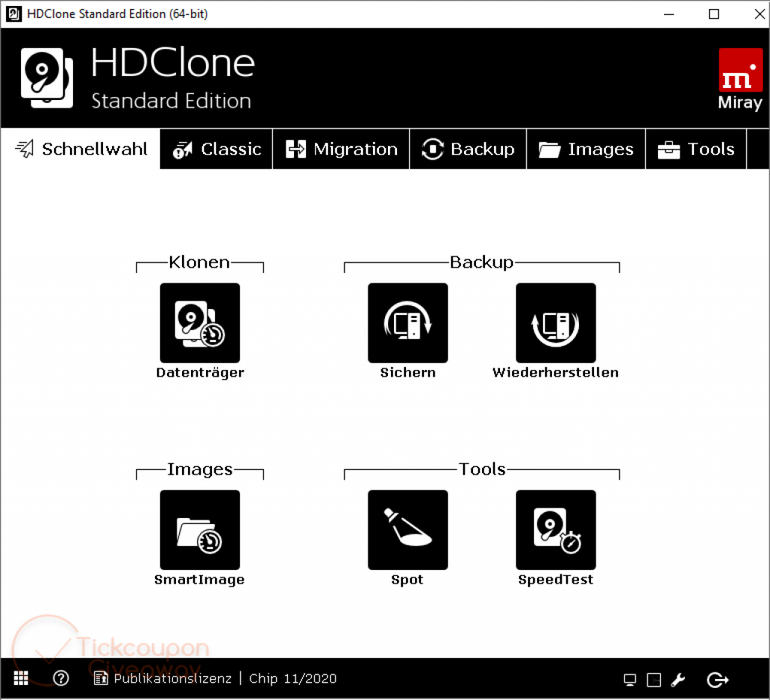Image resolution: width=770 pixels, height=700 pixels.
Task: Click the Spot label text
Action: (x=407, y=580)
